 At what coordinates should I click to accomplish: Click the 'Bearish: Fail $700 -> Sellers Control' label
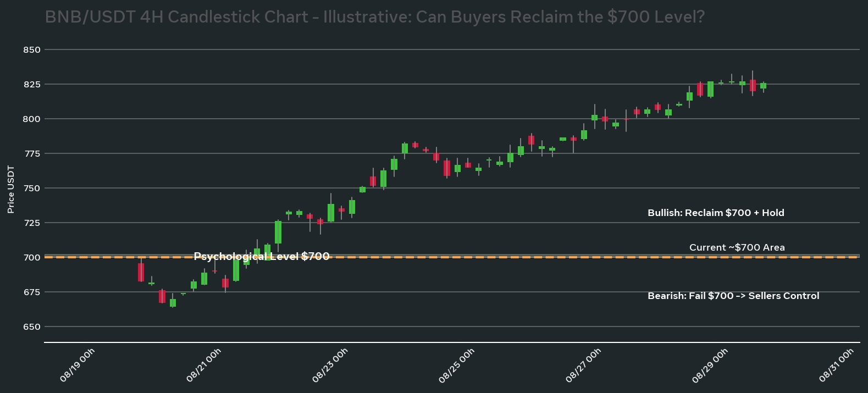click(733, 296)
